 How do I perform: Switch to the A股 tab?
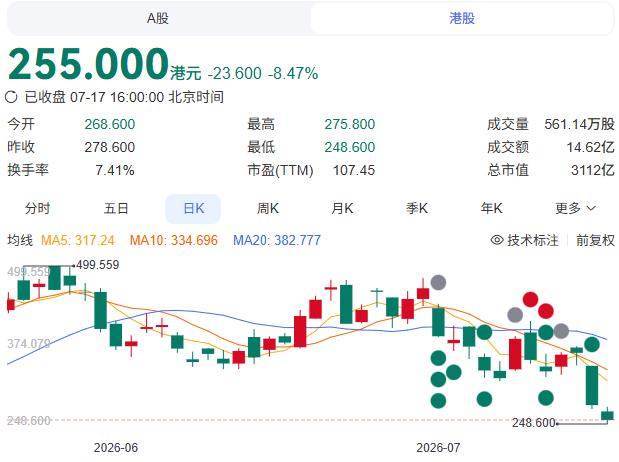[158, 19]
